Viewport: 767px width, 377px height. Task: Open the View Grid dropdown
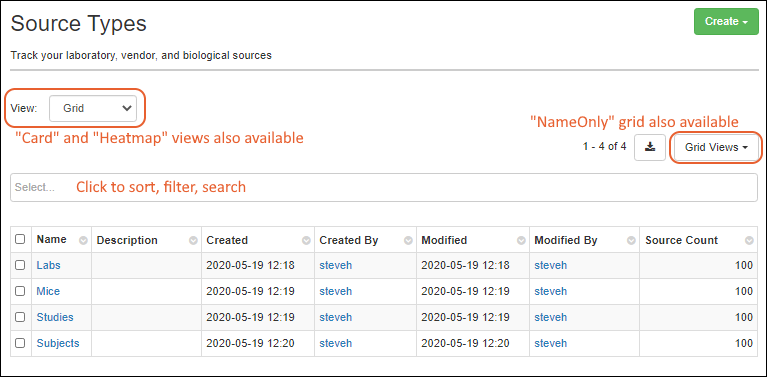(93, 108)
